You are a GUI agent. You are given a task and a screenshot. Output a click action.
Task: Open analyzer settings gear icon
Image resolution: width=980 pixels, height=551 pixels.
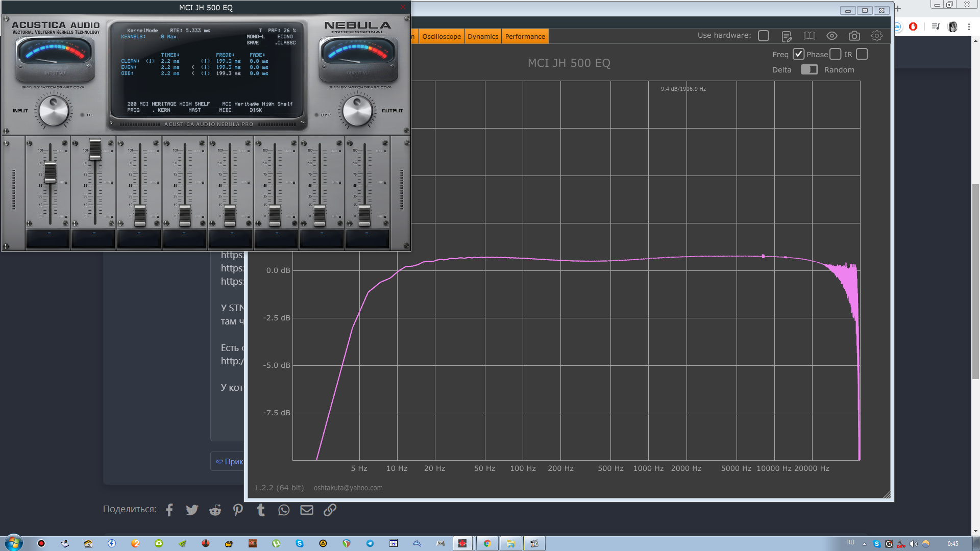coord(877,36)
